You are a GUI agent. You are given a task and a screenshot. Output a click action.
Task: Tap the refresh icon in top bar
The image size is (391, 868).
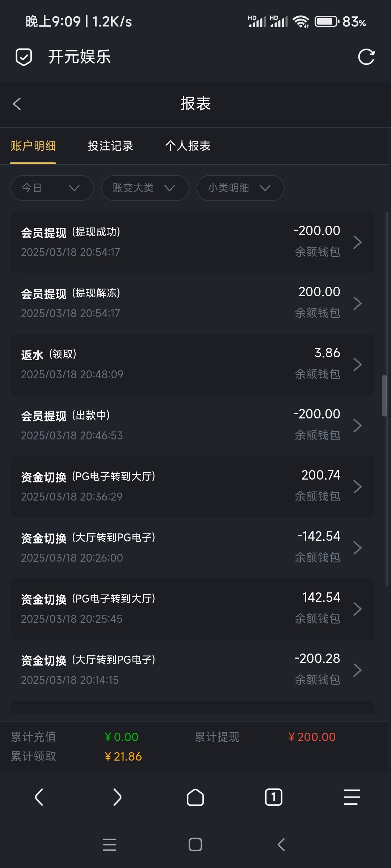click(x=366, y=57)
